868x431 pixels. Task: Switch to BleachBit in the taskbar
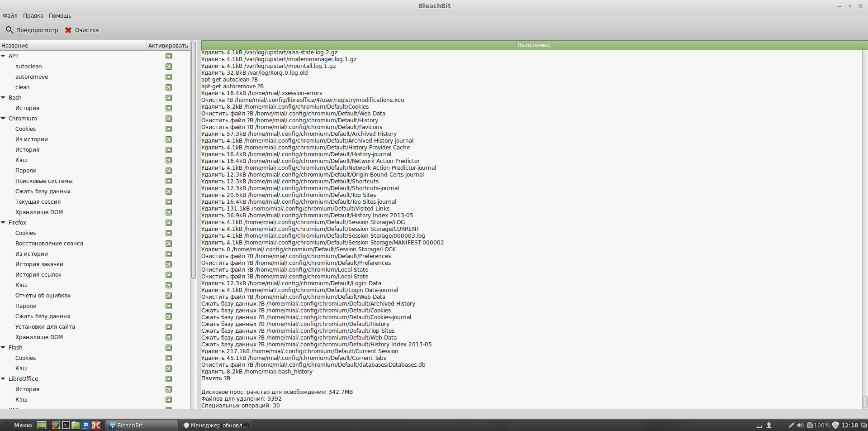[142, 425]
